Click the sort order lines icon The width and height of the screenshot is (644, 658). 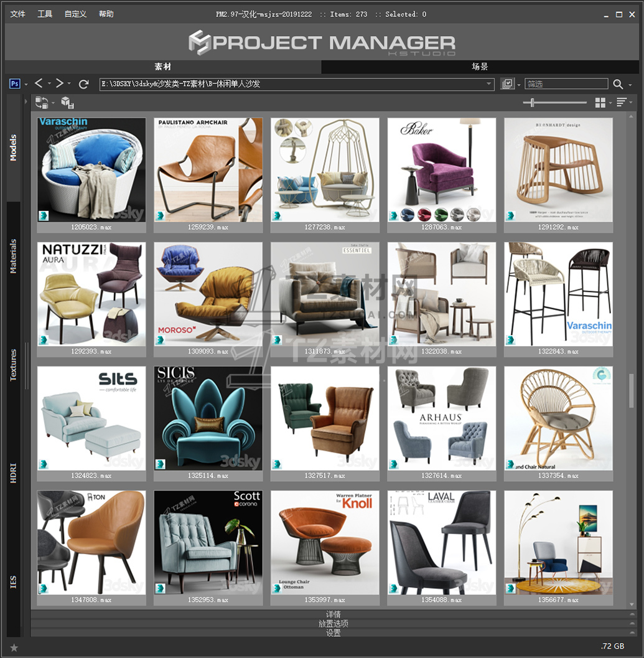click(622, 102)
